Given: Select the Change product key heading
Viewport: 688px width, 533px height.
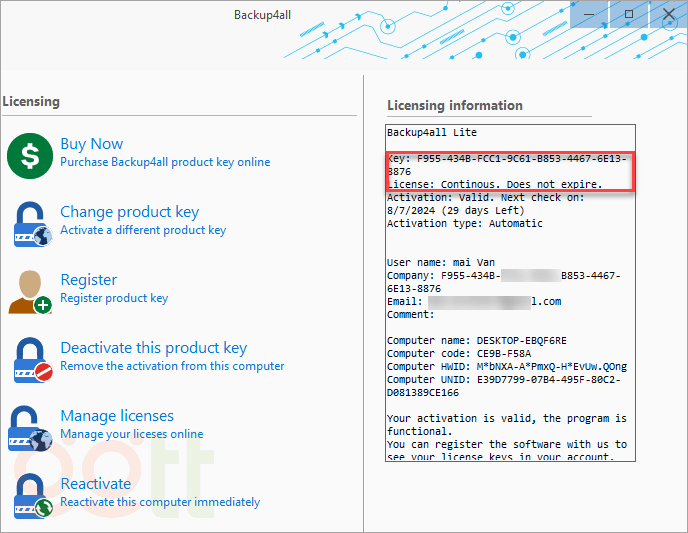Looking at the screenshot, I should 129,212.
